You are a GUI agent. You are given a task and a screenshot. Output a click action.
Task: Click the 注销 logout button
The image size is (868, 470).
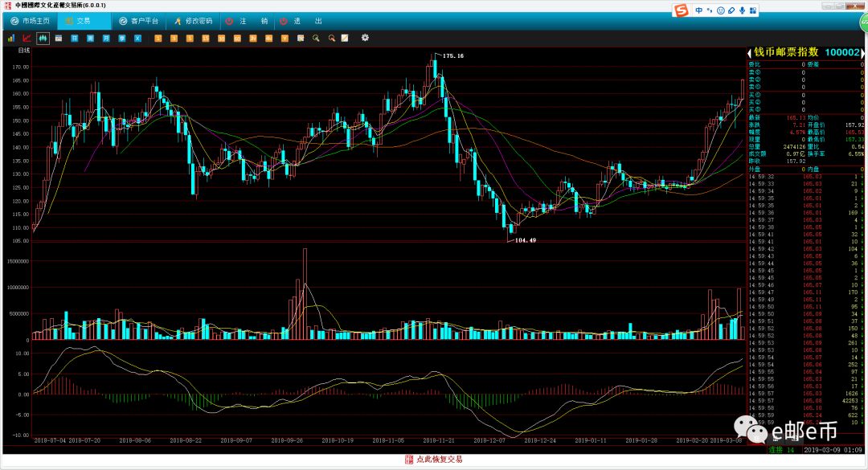(x=247, y=21)
